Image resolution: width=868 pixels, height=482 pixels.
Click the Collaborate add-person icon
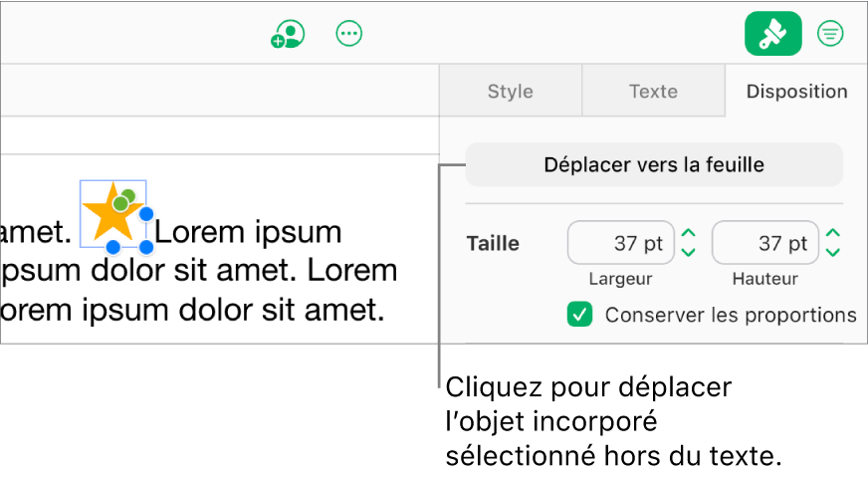click(x=288, y=34)
